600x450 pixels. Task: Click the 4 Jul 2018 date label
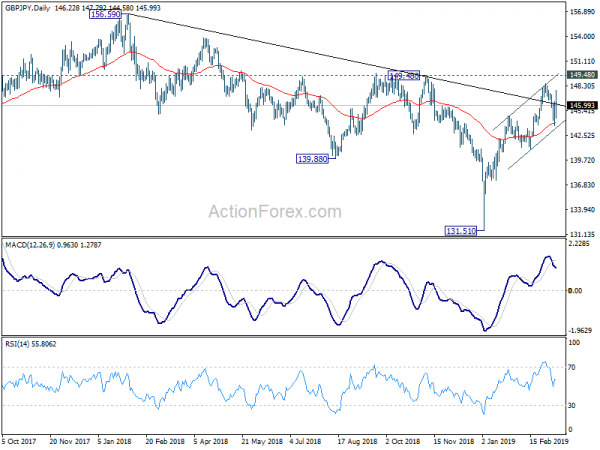tap(305, 441)
